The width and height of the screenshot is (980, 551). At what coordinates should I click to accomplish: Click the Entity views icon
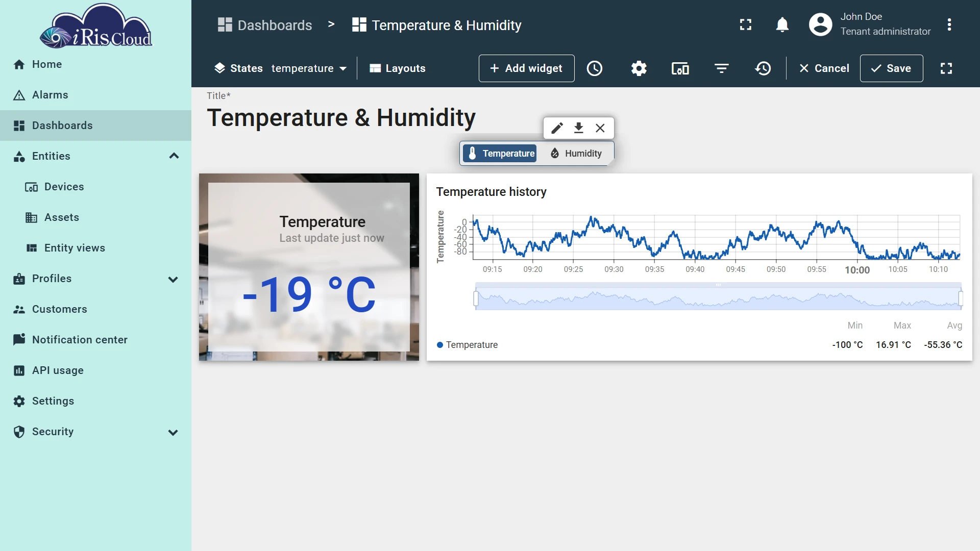click(32, 248)
